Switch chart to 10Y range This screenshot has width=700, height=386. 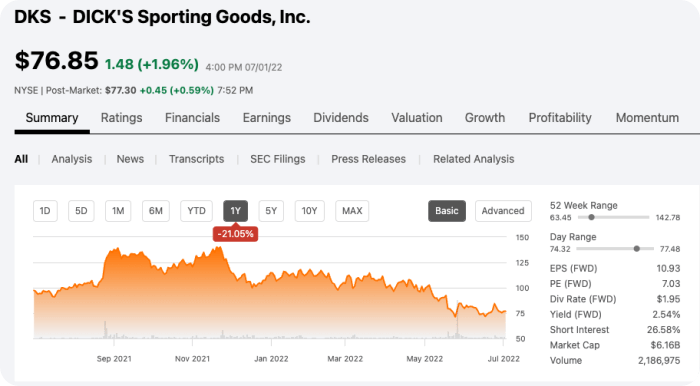point(309,211)
